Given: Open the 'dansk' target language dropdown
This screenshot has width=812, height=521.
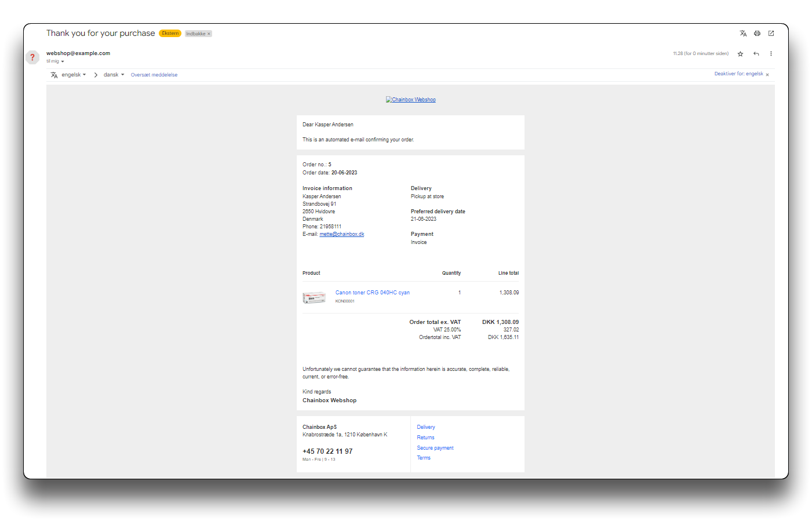Looking at the screenshot, I should coord(114,75).
